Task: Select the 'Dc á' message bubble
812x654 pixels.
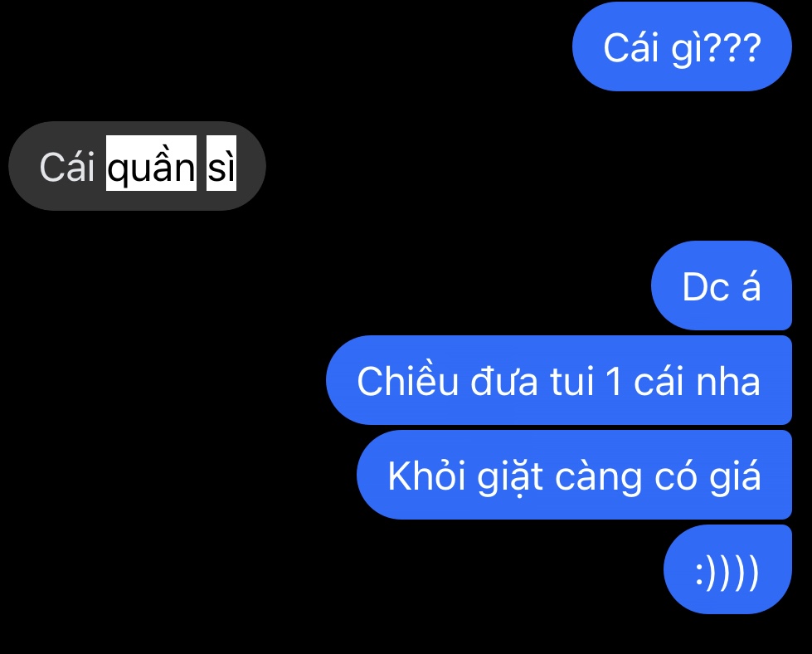Action: 722,286
